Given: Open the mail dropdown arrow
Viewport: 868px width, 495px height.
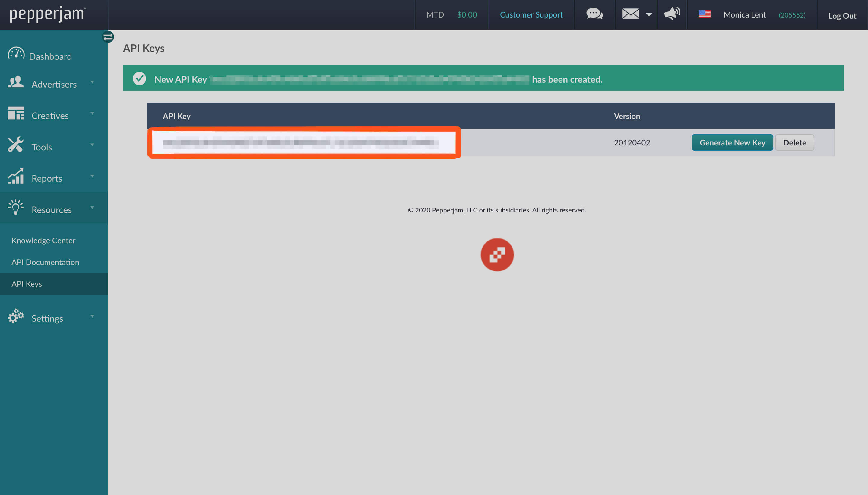Looking at the screenshot, I should coord(649,14).
